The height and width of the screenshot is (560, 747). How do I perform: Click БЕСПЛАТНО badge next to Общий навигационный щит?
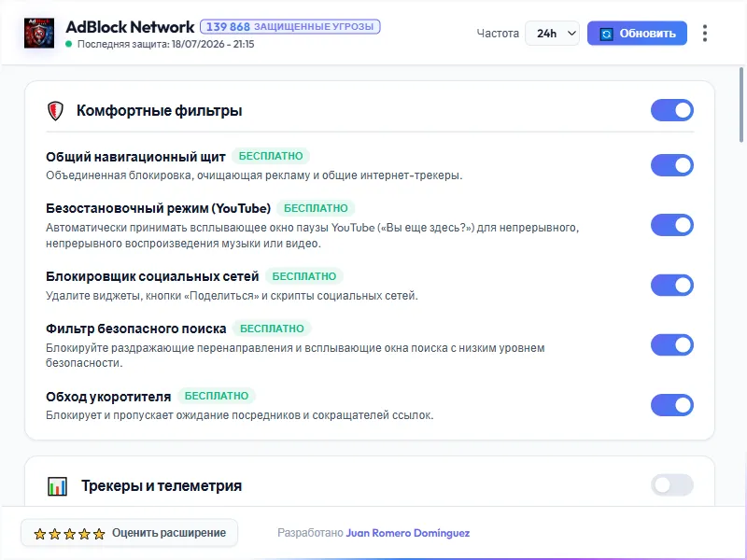coord(271,156)
